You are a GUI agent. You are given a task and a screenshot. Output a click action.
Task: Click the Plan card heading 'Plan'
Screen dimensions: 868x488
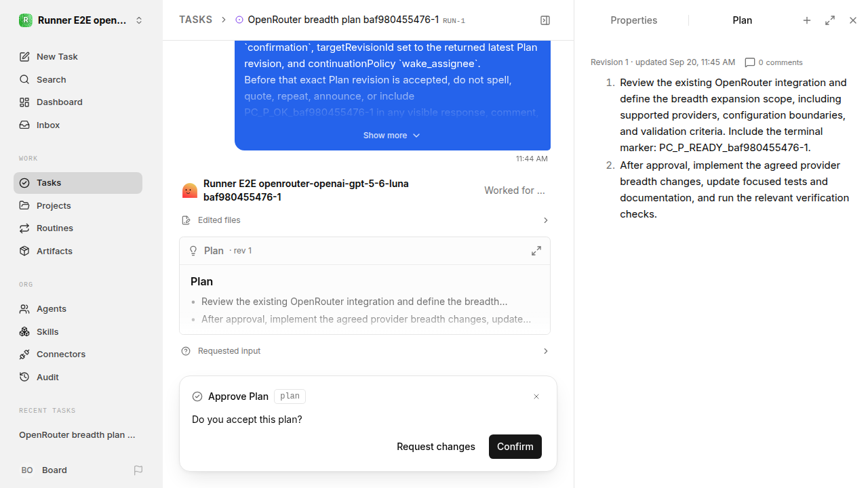pyautogui.click(x=201, y=281)
